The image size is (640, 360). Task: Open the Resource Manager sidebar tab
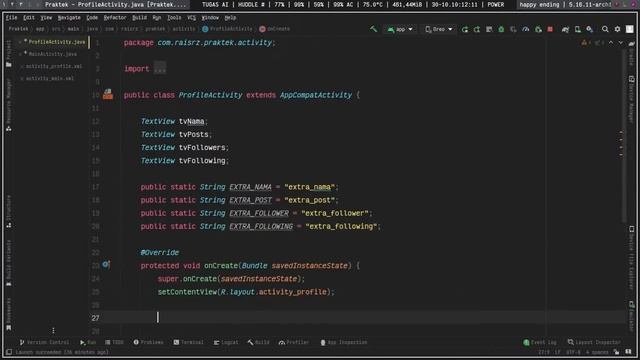pos(9,105)
